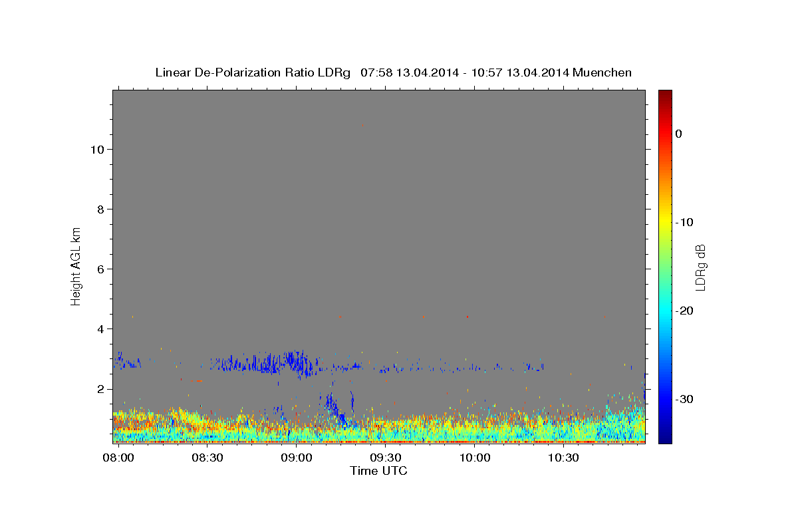Click the 09:30 time tick label
This screenshot has width=798, height=532.
[386, 458]
